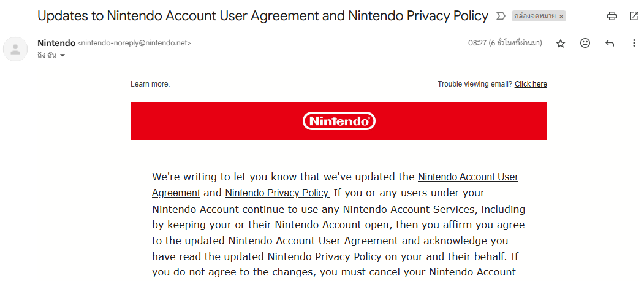Click the 'Learn more.' preheader text
The image size is (644, 281).
(x=150, y=84)
